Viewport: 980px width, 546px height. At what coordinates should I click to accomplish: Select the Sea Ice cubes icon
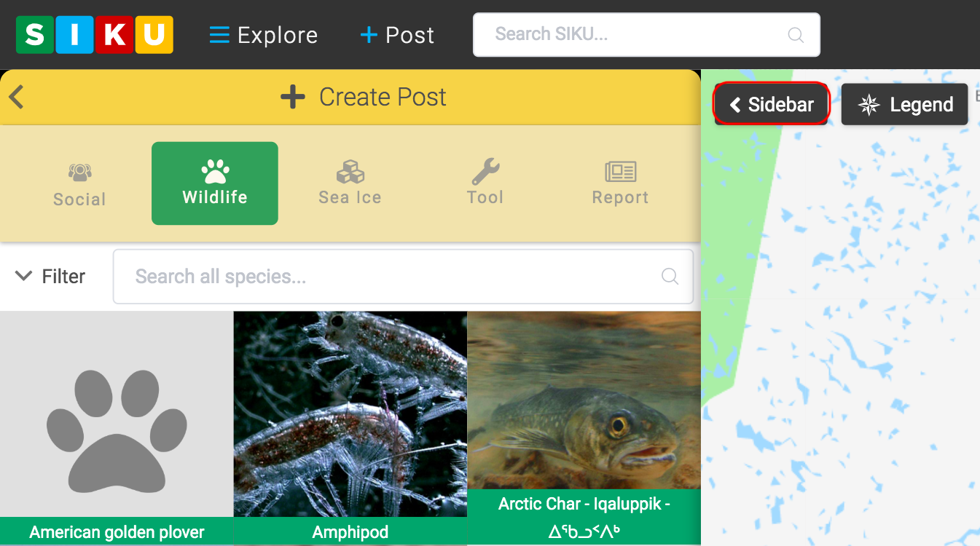(349, 173)
